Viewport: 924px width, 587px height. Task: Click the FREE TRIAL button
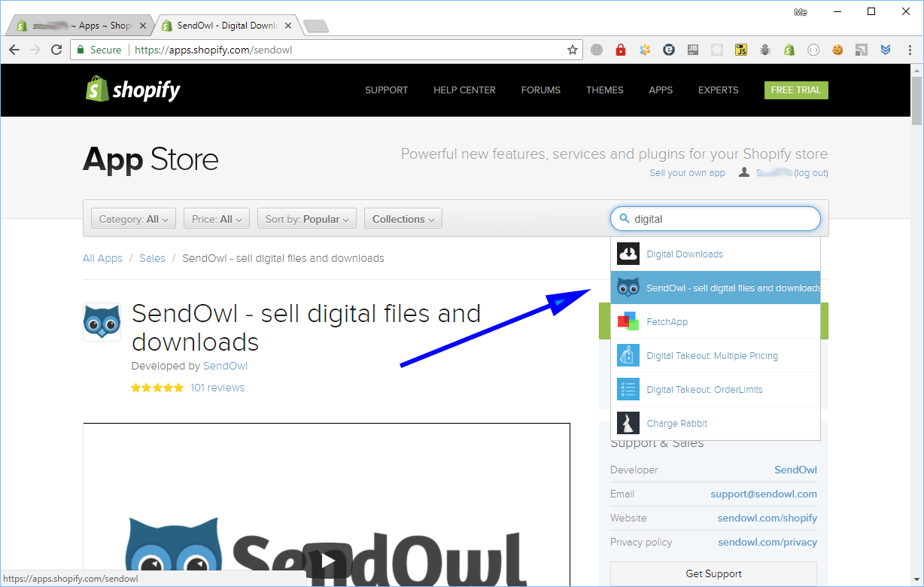pyautogui.click(x=796, y=90)
